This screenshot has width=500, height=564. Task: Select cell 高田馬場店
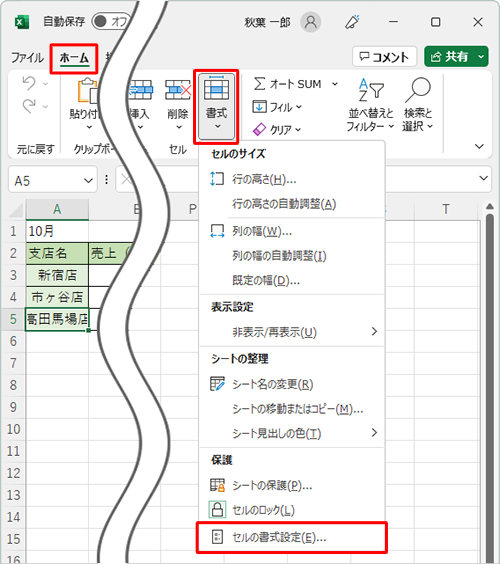pyautogui.click(x=57, y=319)
